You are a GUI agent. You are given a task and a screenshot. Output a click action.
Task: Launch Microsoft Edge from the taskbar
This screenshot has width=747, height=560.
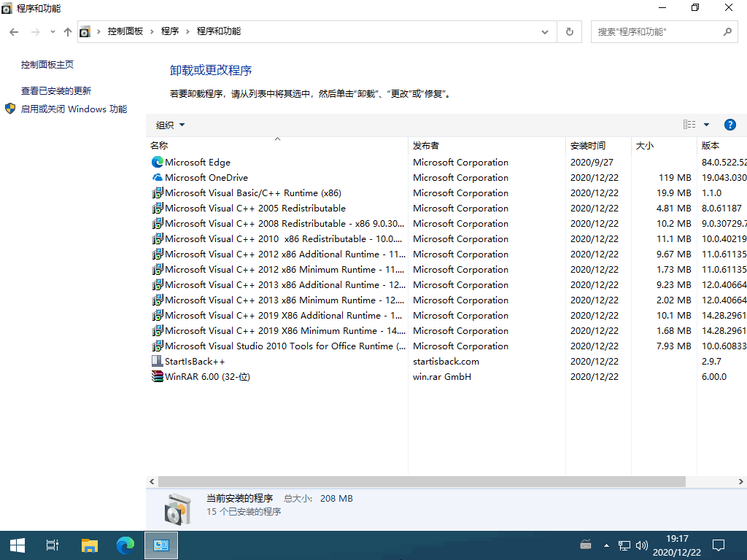tap(125, 545)
